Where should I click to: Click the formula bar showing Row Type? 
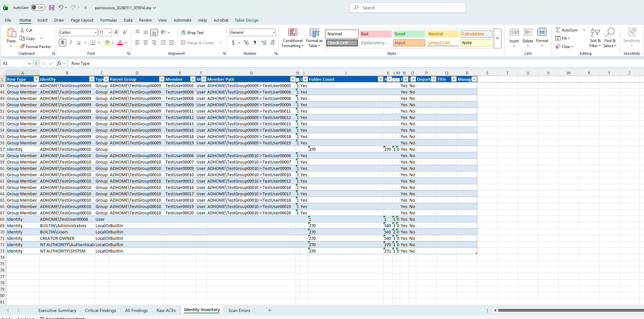coord(356,63)
